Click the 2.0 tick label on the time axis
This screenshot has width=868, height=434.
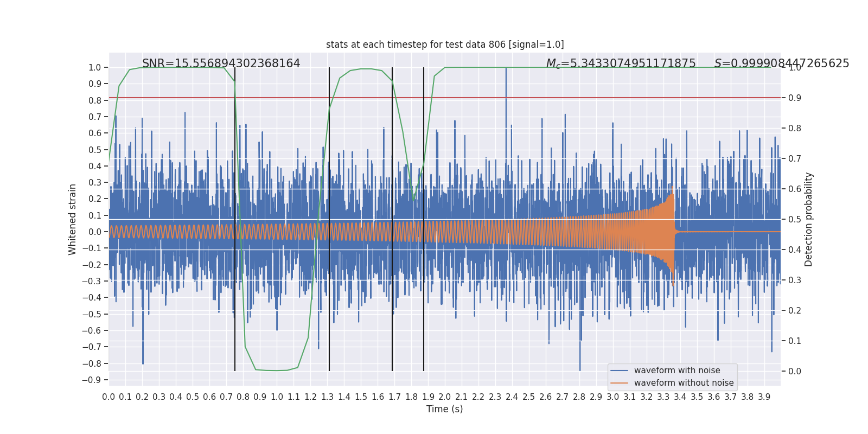pos(445,397)
